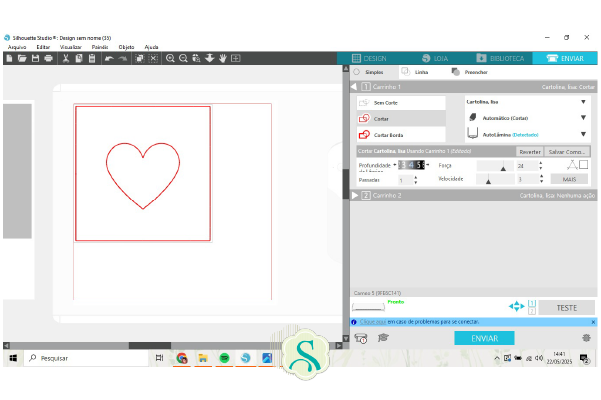Click the cutting mat position arrows icon
Image resolution: width=601 pixels, height=400 pixels.
tap(516, 306)
